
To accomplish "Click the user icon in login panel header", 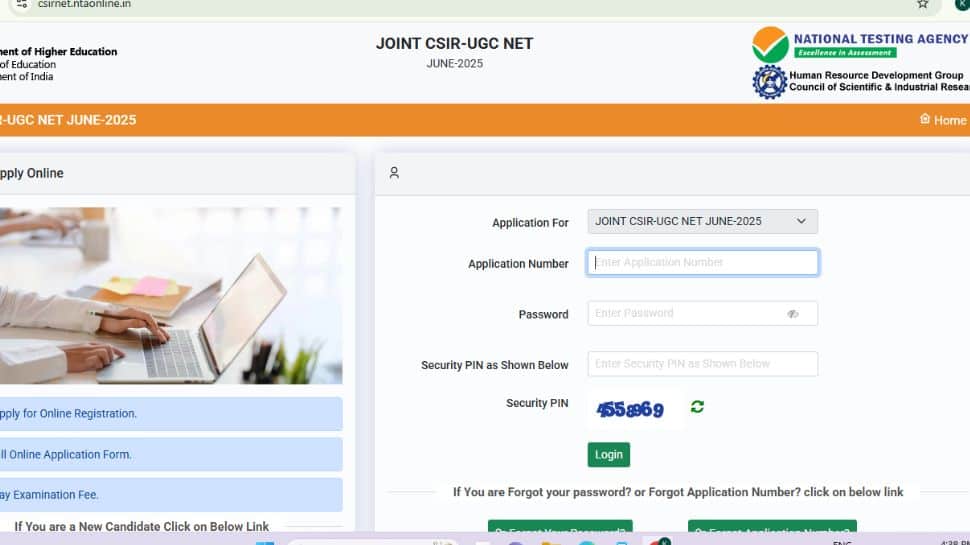I will [394, 173].
